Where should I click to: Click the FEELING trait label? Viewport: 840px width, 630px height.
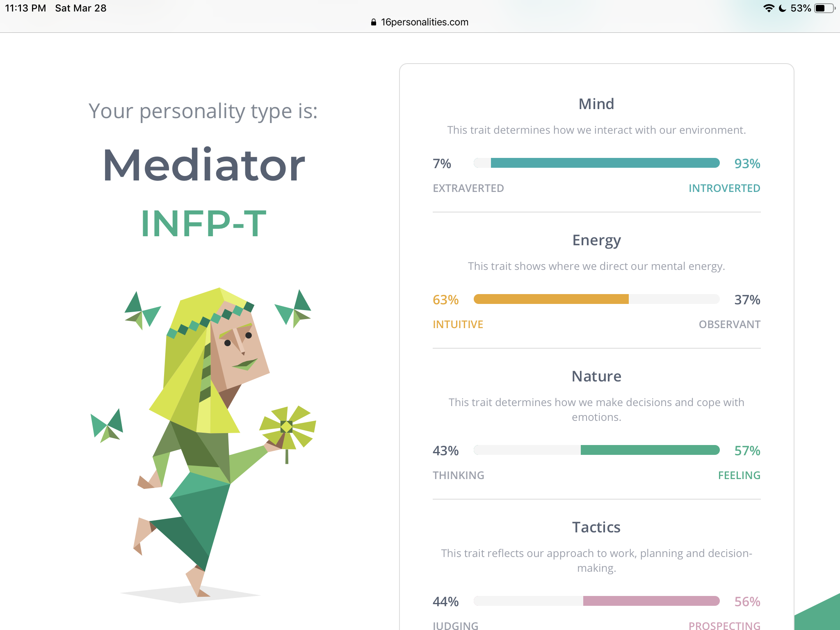[739, 475]
